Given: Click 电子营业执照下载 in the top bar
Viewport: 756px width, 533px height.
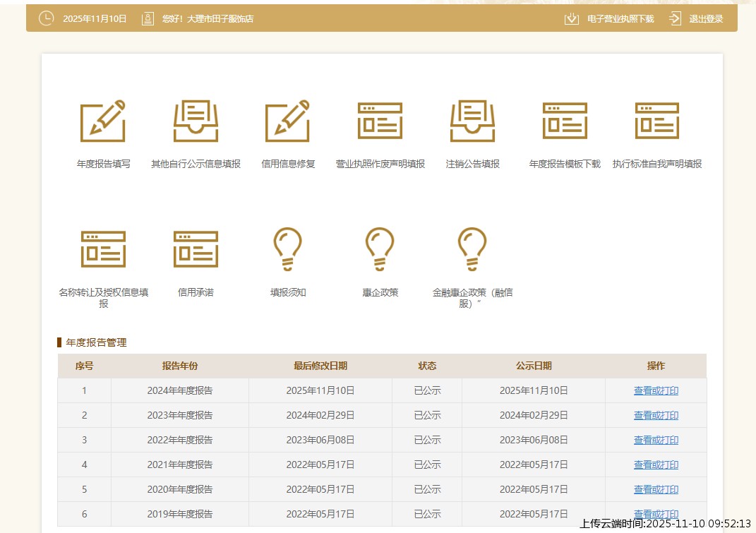Looking at the screenshot, I should click(620, 19).
